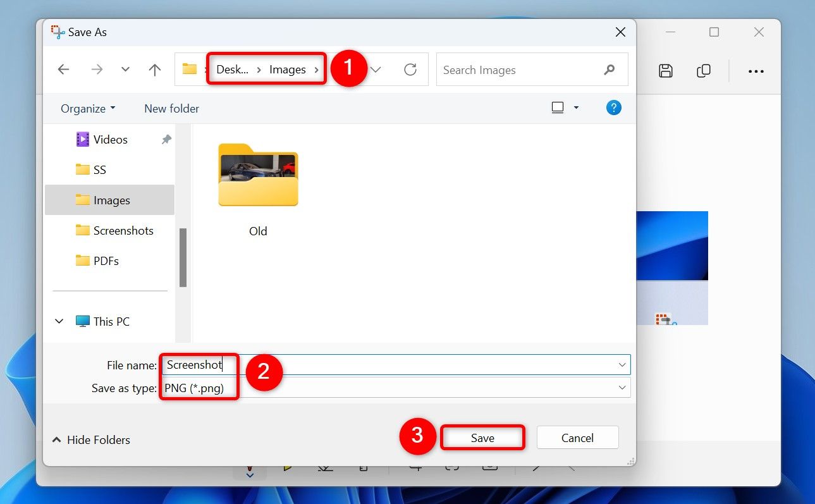Select the Screenshots folder in sidebar
This screenshot has height=504, width=815.
click(x=124, y=230)
